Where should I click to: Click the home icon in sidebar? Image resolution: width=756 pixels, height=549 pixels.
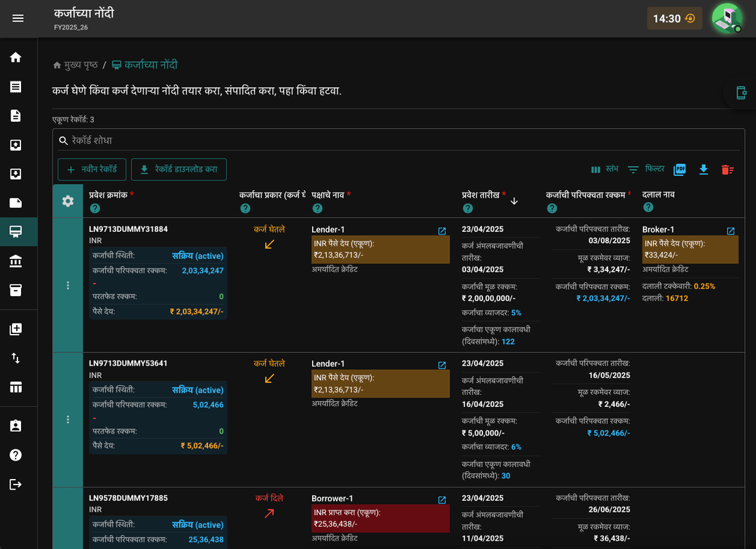(15, 57)
